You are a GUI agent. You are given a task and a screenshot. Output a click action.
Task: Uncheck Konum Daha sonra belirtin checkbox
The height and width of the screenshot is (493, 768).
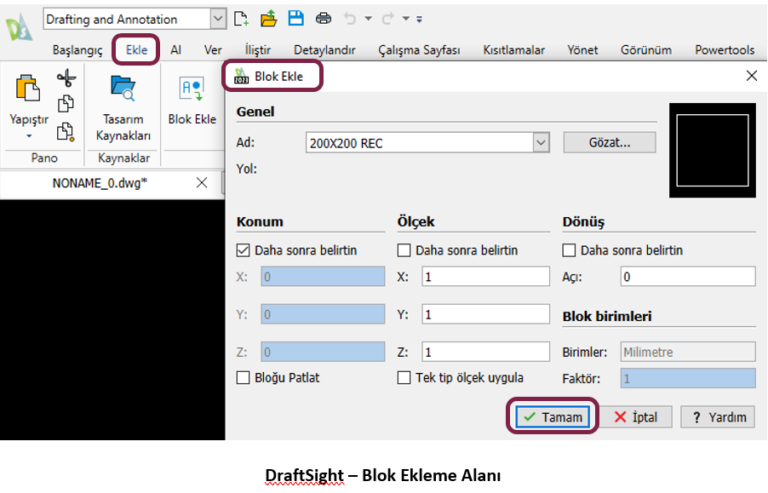[244, 250]
